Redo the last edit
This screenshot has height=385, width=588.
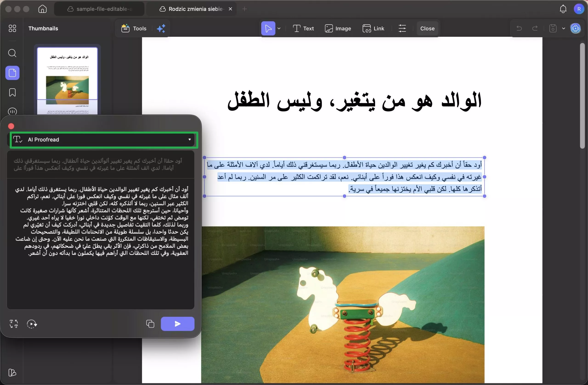[x=535, y=28]
